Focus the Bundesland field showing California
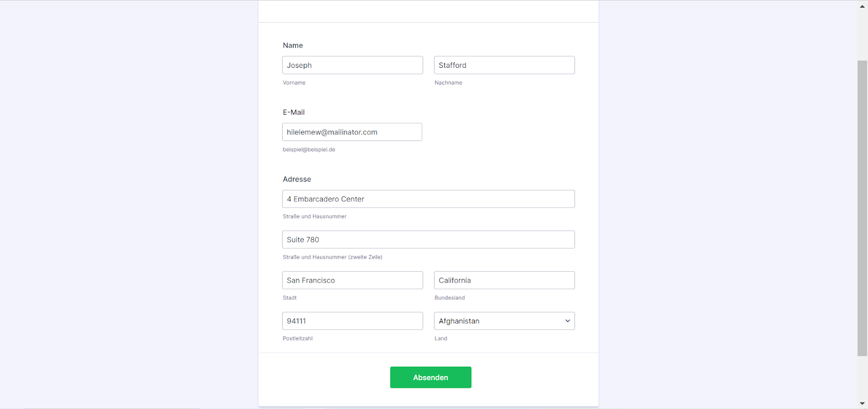The height and width of the screenshot is (409, 868). point(504,280)
